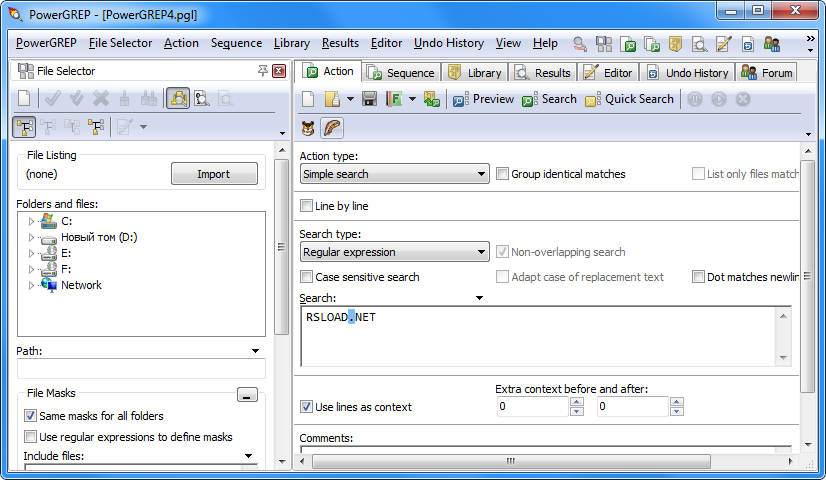
Task: Click the Results icon in main toolbar
Action: pyautogui.click(x=700, y=44)
